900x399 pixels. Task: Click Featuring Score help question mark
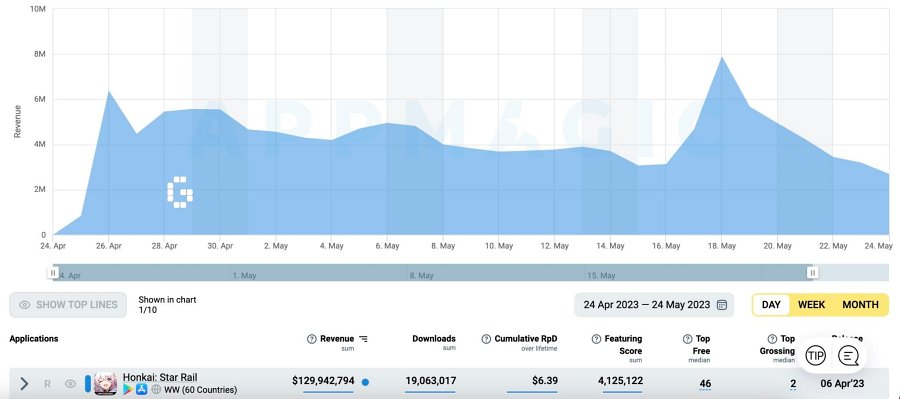[x=596, y=339]
